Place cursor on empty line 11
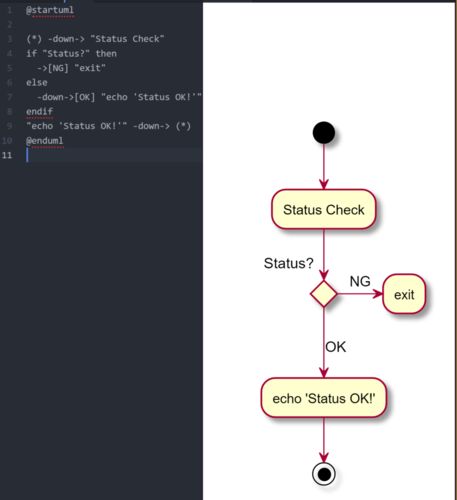The width and height of the screenshot is (457, 500). point(113,155)
